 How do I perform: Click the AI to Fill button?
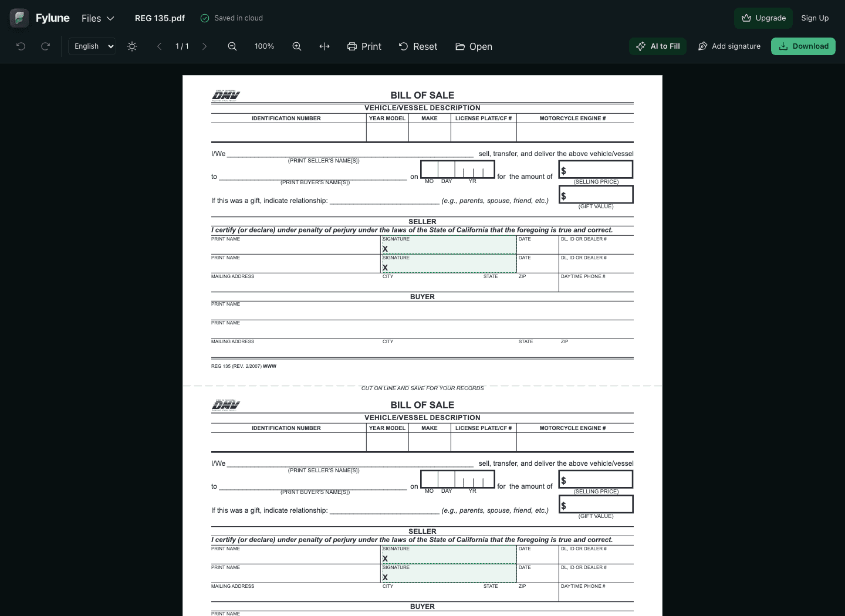click(658, 46)
